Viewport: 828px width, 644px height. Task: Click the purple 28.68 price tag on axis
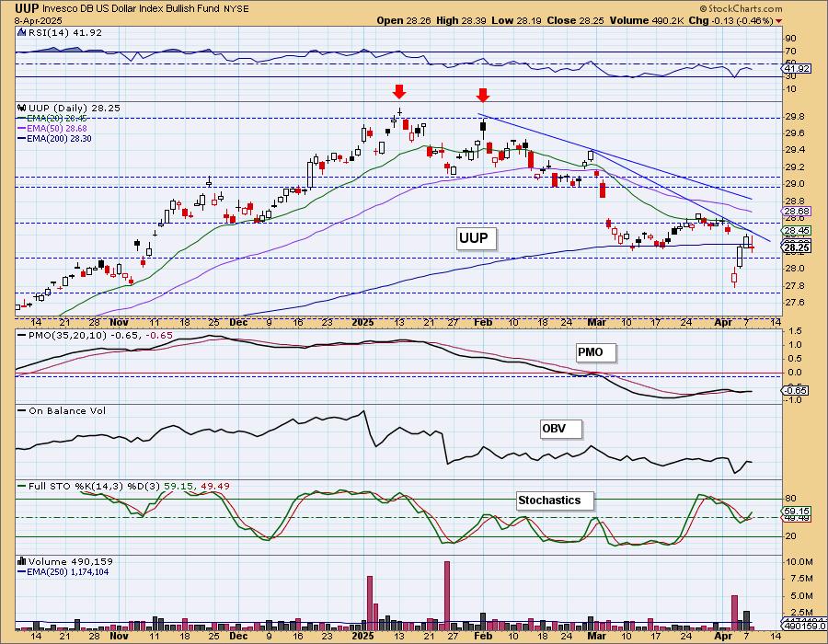coord(797,212)
